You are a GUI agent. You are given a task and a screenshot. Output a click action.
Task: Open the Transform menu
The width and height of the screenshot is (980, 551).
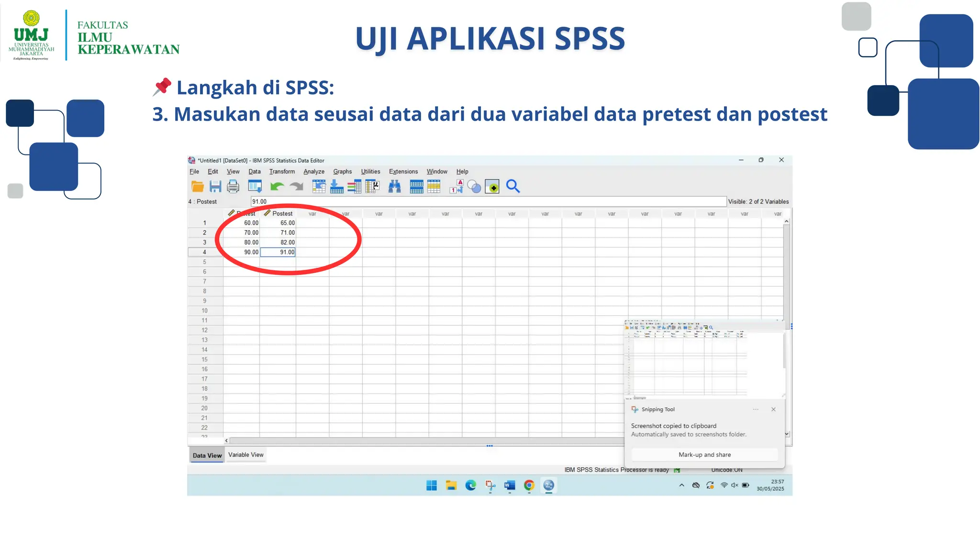(282, 172)
